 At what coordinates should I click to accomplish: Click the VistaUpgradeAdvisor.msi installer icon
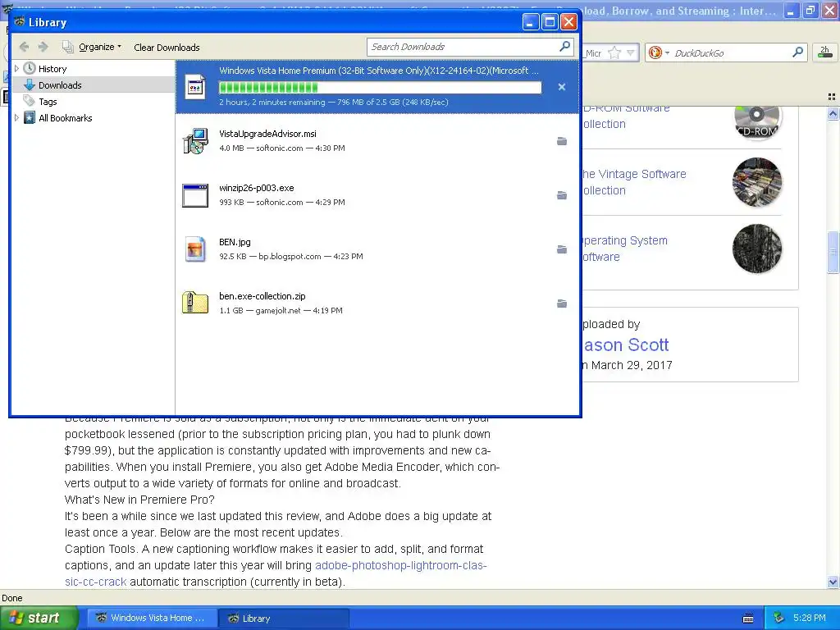195,141
